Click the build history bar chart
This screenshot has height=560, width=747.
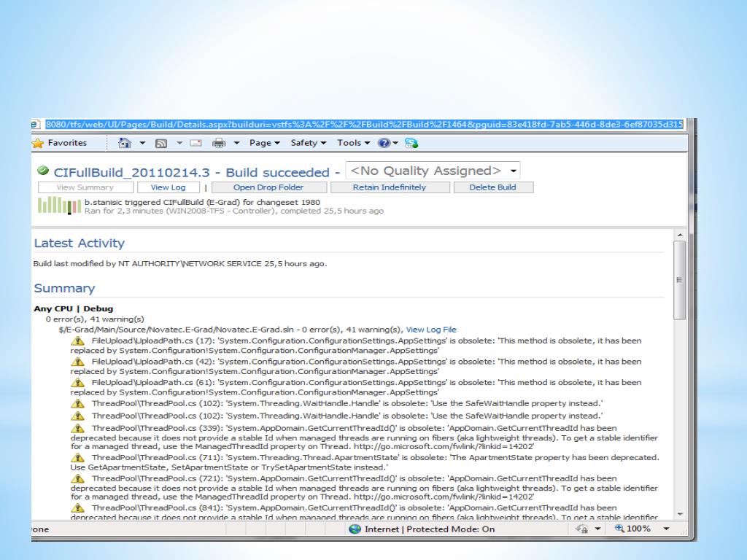pos(60,206)
